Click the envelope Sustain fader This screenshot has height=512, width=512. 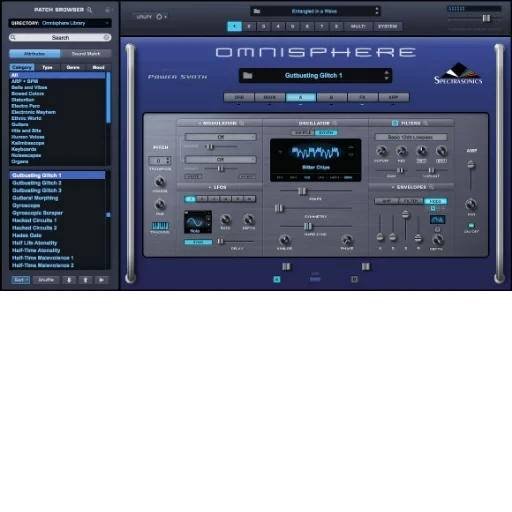(x=405, y=214)
